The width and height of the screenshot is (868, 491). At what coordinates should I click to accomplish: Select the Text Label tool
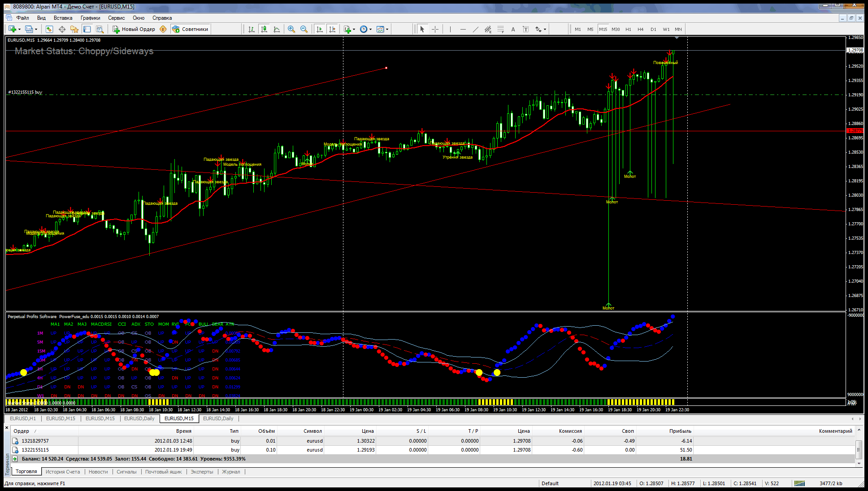[525, 29]
